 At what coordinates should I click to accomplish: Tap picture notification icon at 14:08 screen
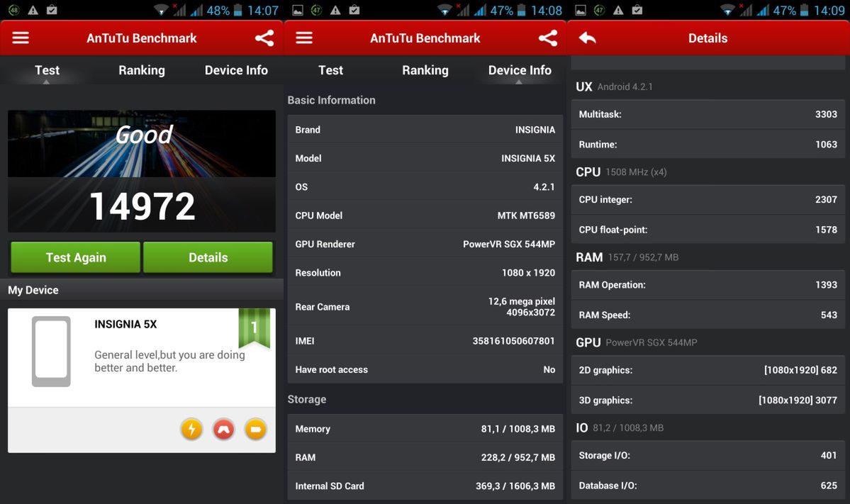click(x=298, y=11)
